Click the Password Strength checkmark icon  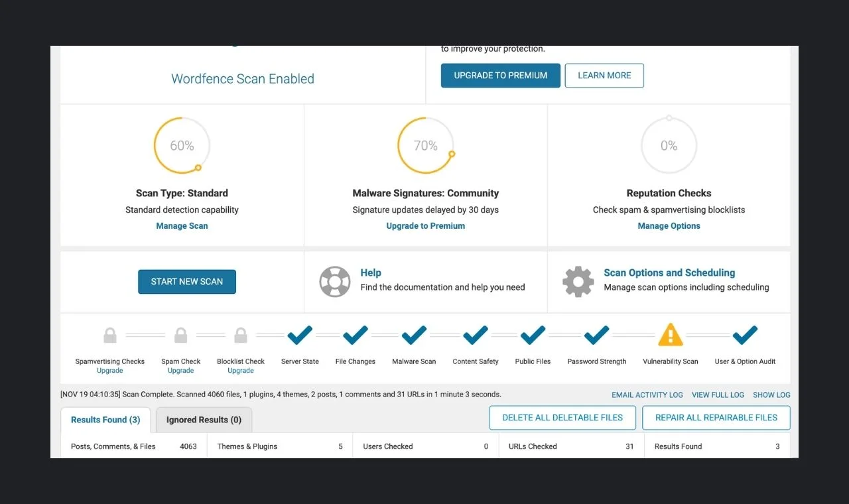pyautogui.click(x=596, y=335)
